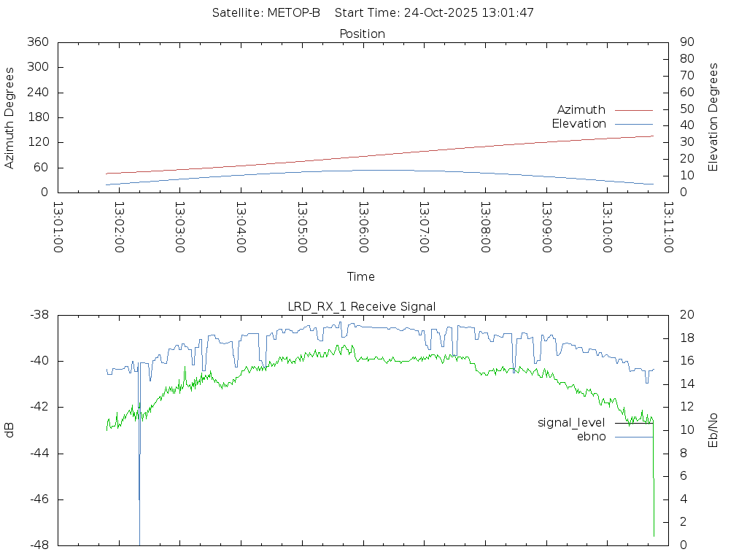Click the -48 tick on dB axis

[x=39, y=545]
